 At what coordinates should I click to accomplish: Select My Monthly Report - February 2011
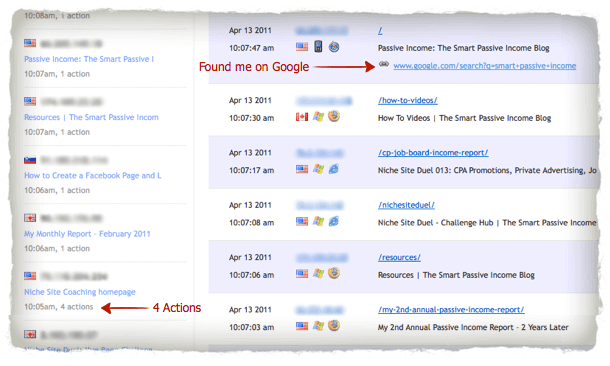(87, 234)
